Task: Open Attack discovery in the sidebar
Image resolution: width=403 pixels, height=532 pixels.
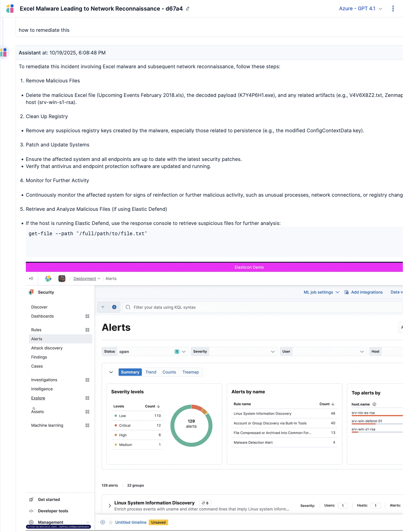Action: [47, 348]
